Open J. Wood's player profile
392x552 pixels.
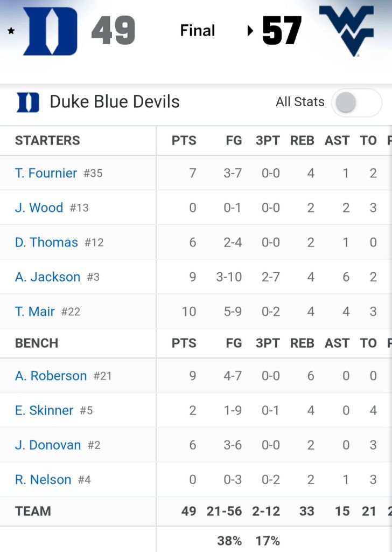click(x=39, y=208)
